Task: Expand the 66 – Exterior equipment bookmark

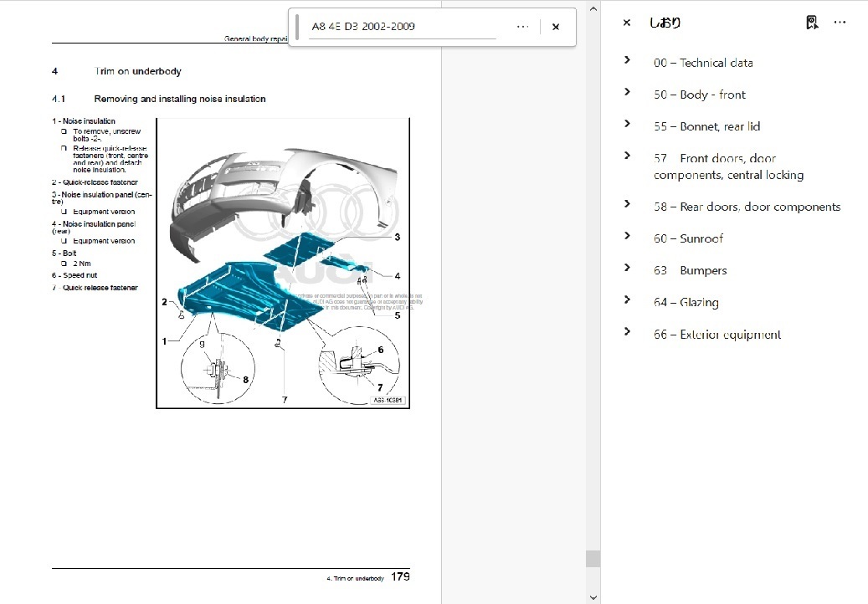Action: tap(627, 331)
